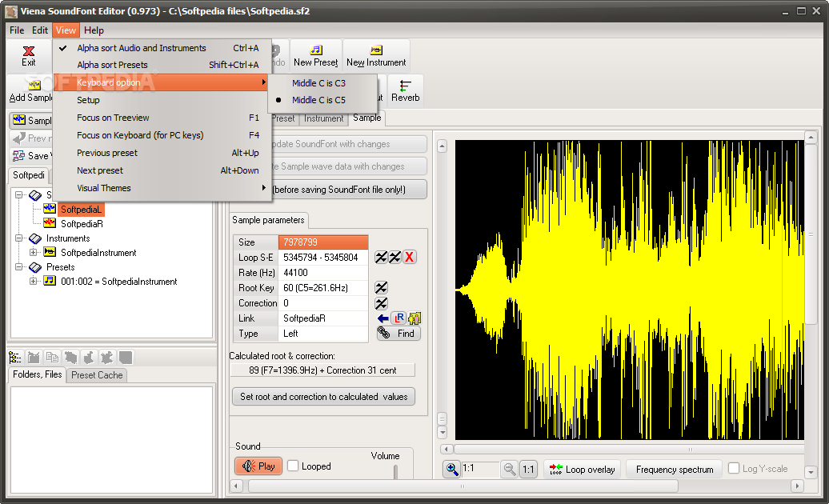Click the 1:1 zoom reset button
The height and width of the screenshot is (504, 829).
pos(528,469)
